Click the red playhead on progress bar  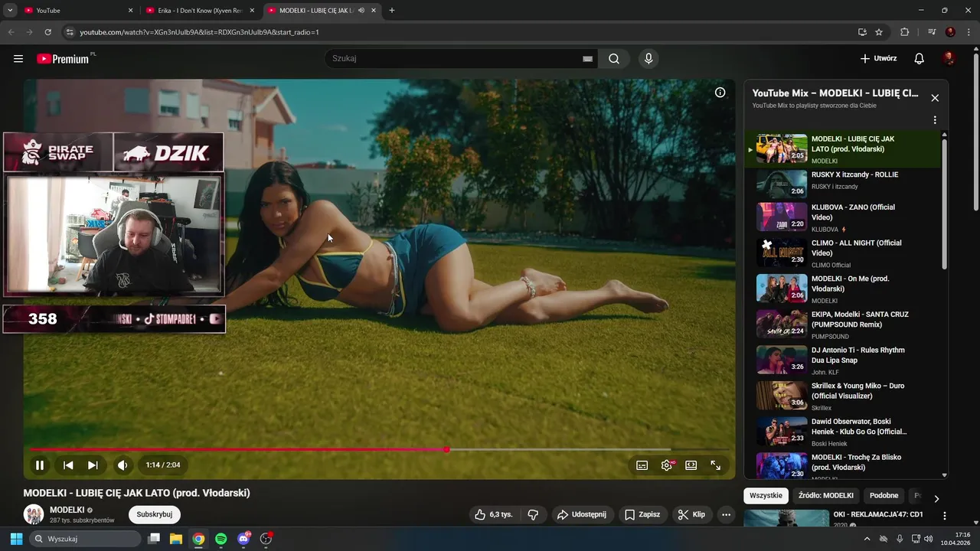(x=446, y=450)
